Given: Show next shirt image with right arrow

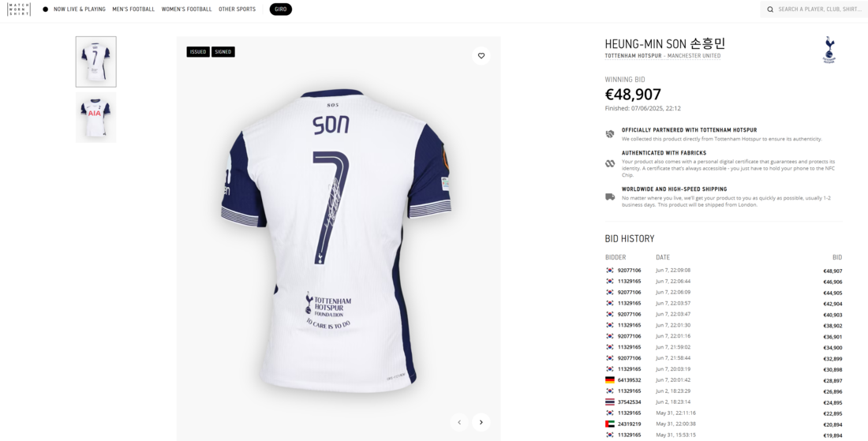Looking at the screenshot, I should pyautogui.click(x=481, y=422).
